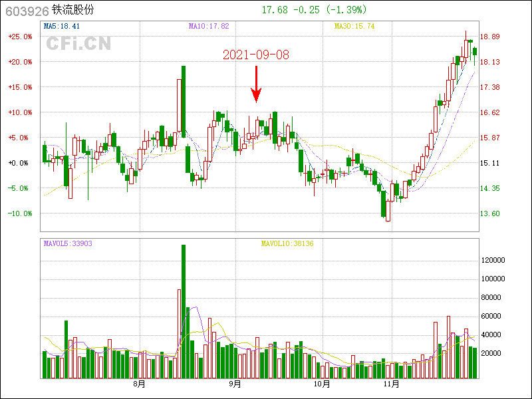Image resolution: width=532 pixels, height=399 pixels.
Task: Click the MAVOL10:38136 volume label
Action: pyautogui.click(x=287, y=244)
